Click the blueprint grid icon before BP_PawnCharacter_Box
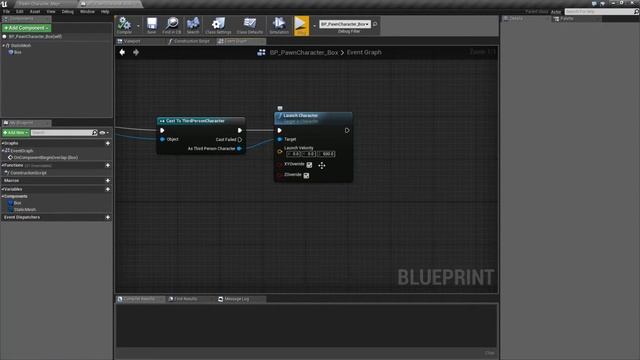This screenshot has width=640, height=360. 262,52
